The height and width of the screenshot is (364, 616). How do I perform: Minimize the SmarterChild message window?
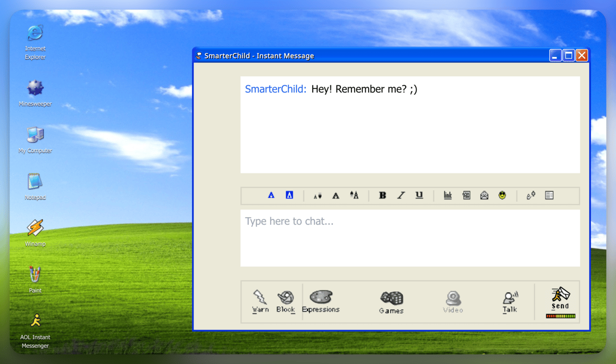click(555, 55)
